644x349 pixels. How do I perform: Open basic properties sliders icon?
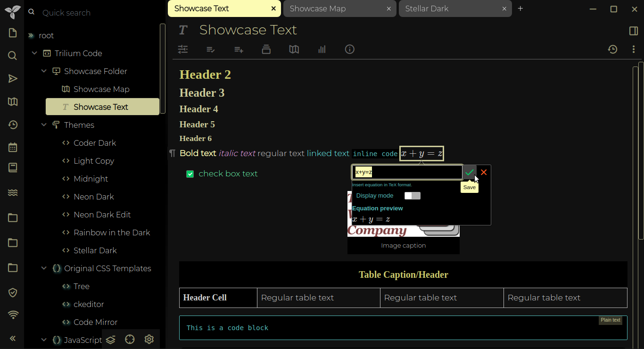(183, 49)
